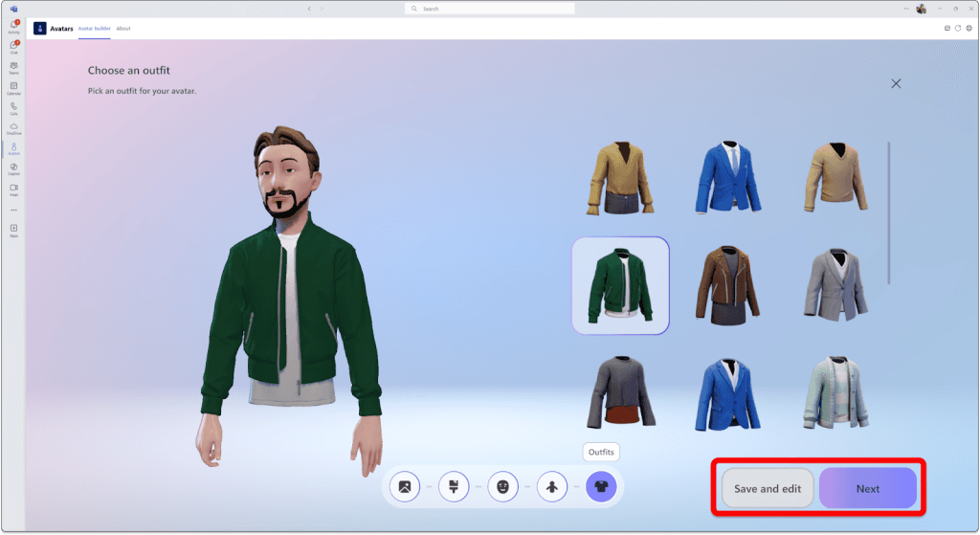Click the pop-out app icon in the header
The height and width of the screenshot is (535, 980).
click(x=947, y=28)
